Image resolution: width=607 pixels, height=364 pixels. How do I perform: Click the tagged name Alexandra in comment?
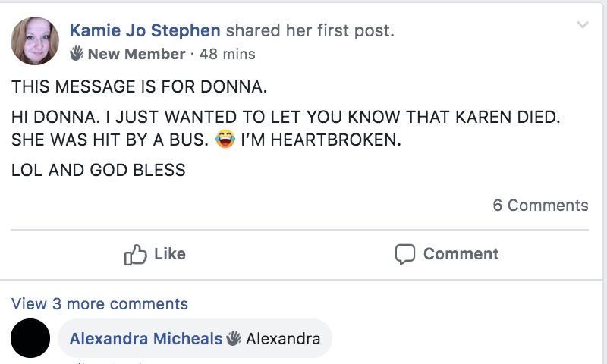pyautogui.click(x=283, y=338)
